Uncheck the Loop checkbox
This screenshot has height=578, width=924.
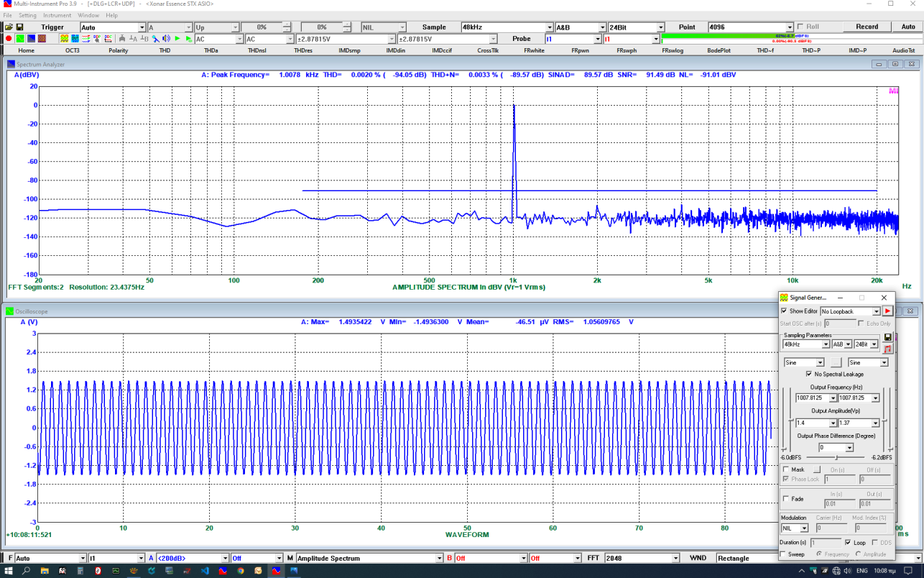pos(849,543)
